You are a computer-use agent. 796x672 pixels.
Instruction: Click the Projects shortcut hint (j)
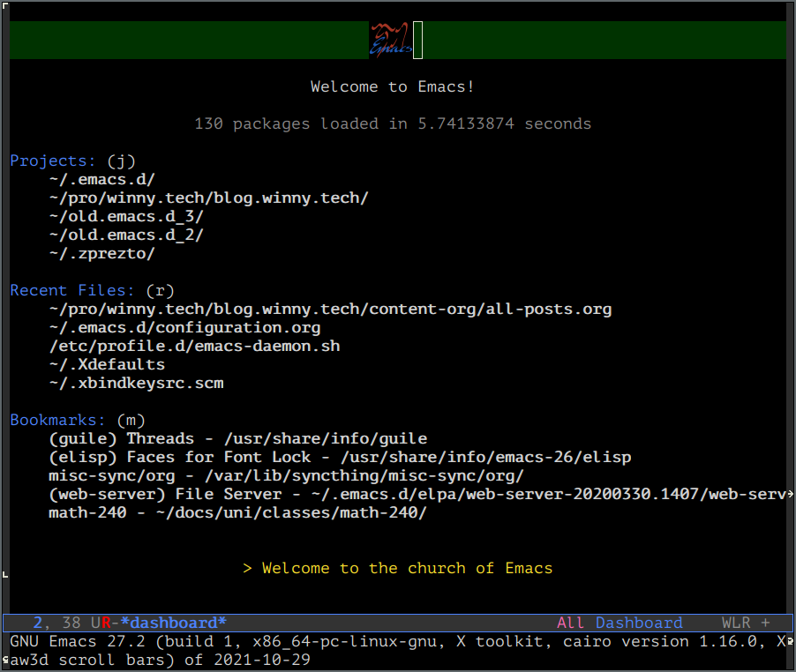(x=121, y=161)
